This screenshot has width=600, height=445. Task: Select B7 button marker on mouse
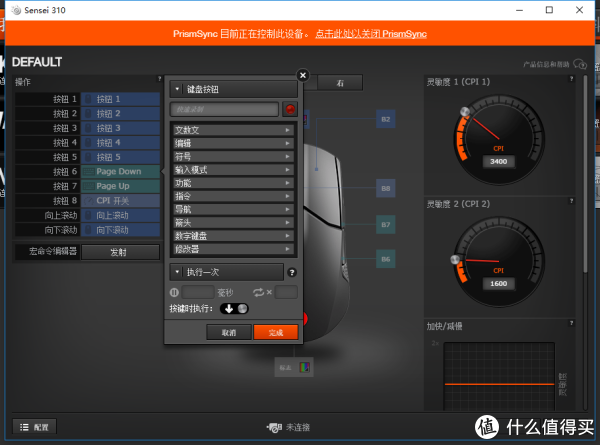point(385,225)
